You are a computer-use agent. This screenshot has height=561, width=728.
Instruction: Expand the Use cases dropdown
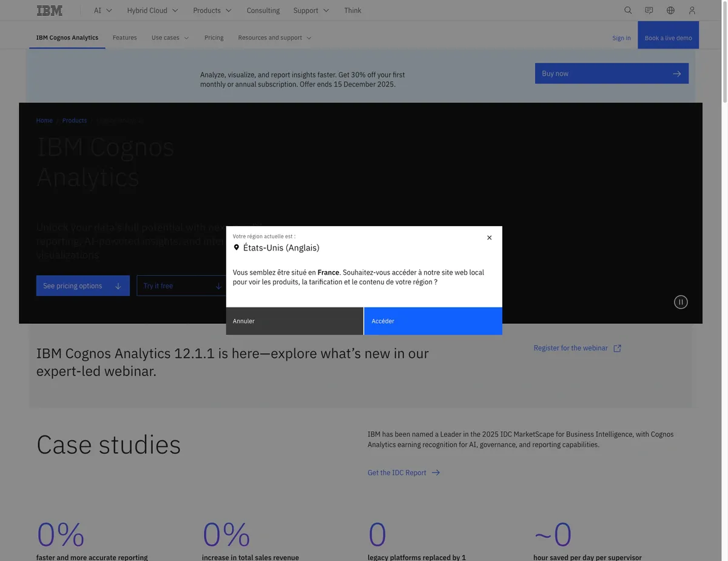(170, 38)
